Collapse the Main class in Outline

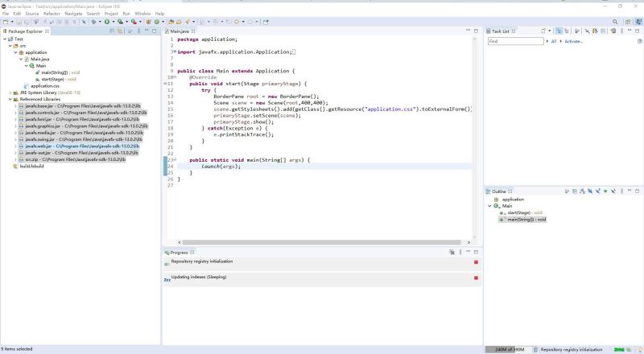coord(489,206)
